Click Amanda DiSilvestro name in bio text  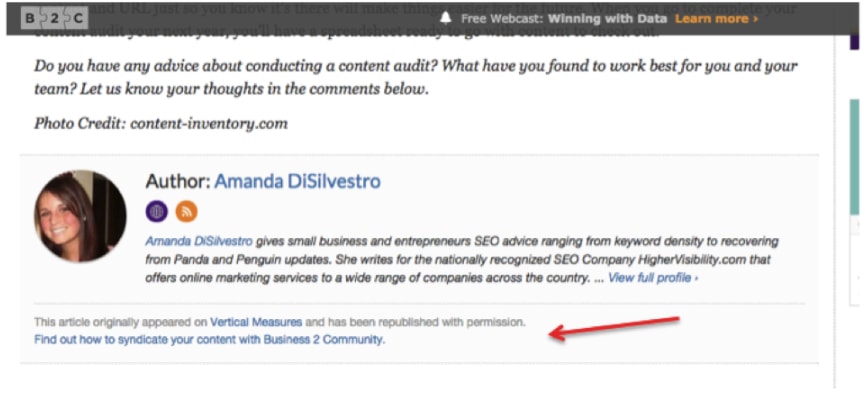199,241
